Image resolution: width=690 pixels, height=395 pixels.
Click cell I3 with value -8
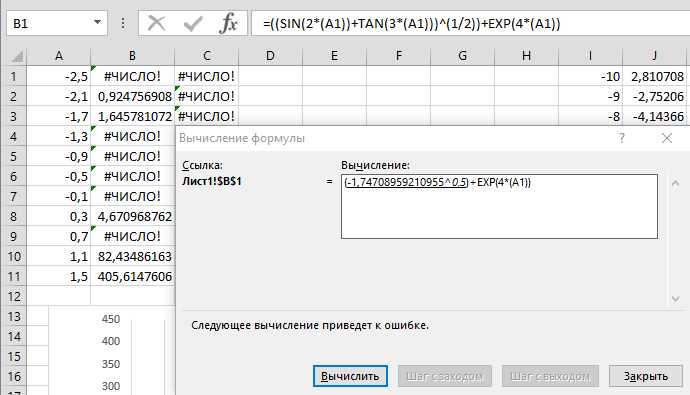[x=590, y=117]
